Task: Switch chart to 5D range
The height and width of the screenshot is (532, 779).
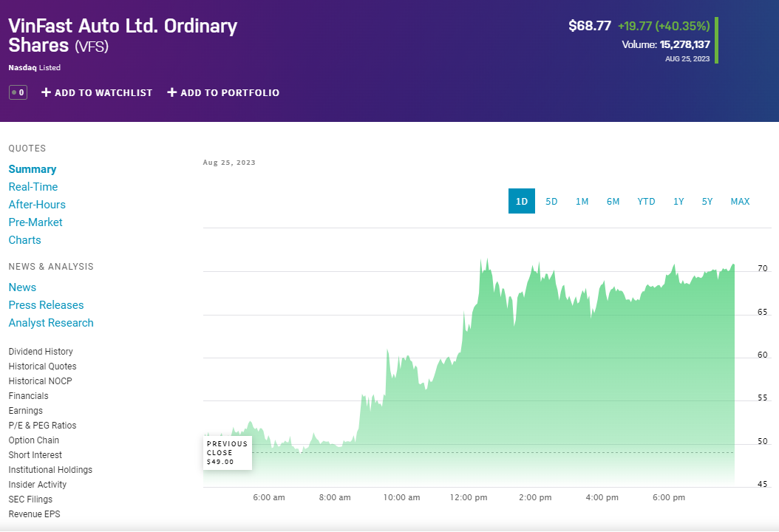Action: click(551, 201)
